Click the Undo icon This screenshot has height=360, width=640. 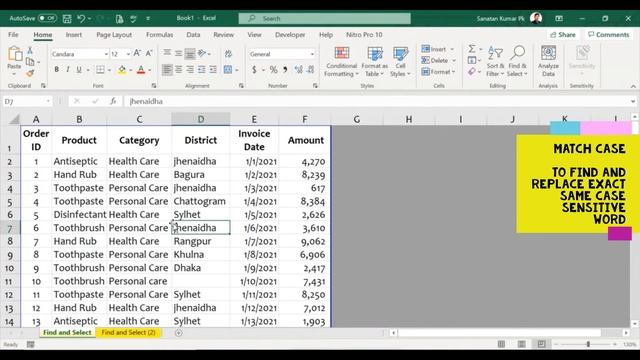(x=81, y=18)
